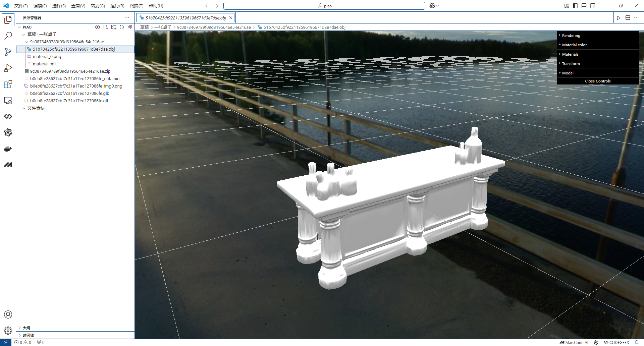
Task: Click the piao command search box
Action: pos(324,6)
